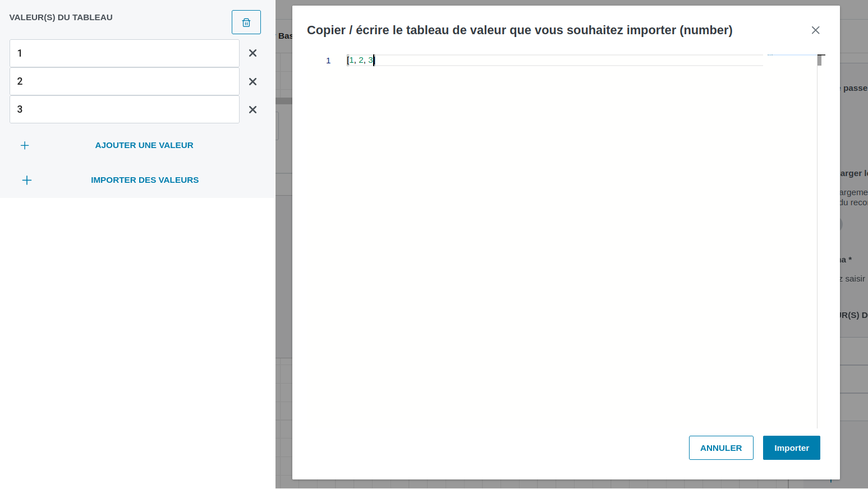Click line number 1 in editor gutter

[328, 61]
